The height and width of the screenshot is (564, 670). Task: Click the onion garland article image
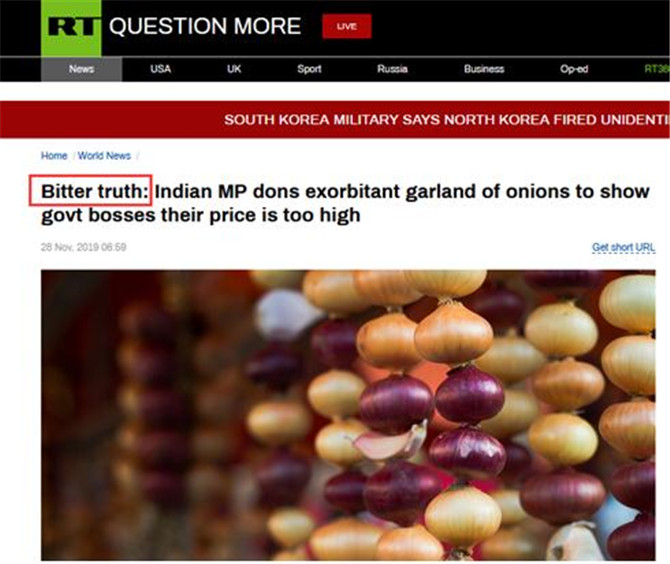coord(348,415)
